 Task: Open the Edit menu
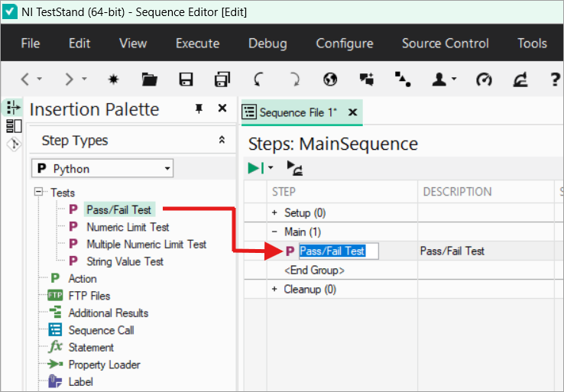click(79, 44)
